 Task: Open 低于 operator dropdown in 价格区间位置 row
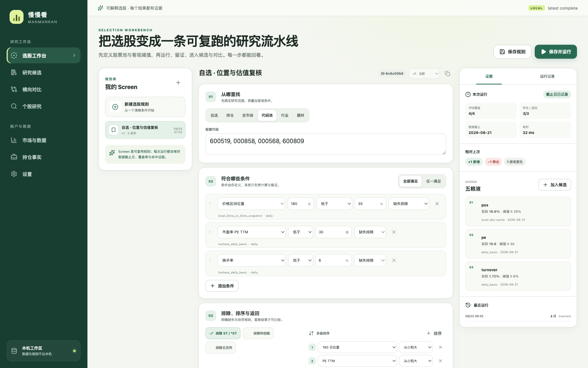[334, 204]
